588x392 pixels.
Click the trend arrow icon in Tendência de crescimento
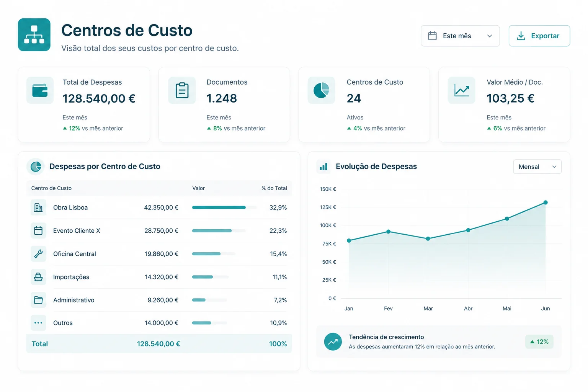click(x=333, y=341)
